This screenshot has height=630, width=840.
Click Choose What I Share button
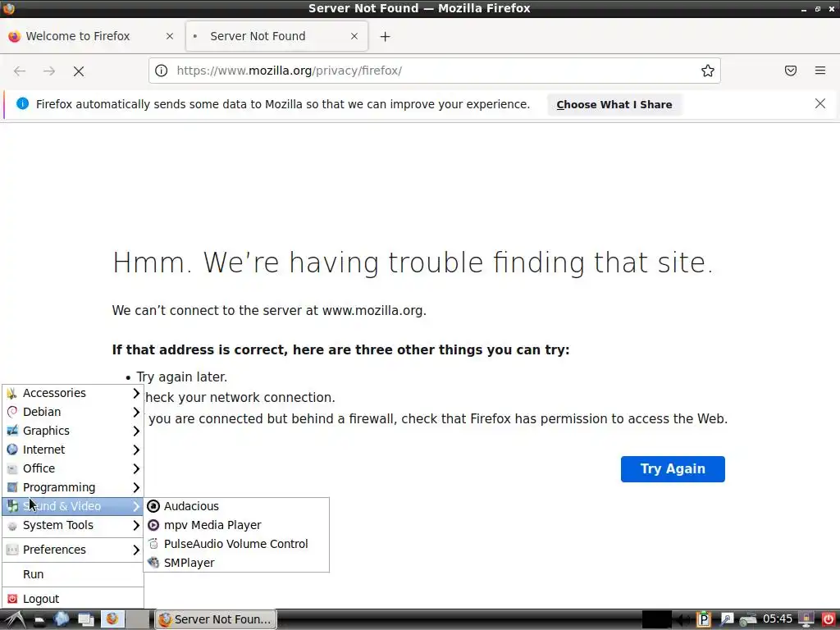click(x=614, y=105)
